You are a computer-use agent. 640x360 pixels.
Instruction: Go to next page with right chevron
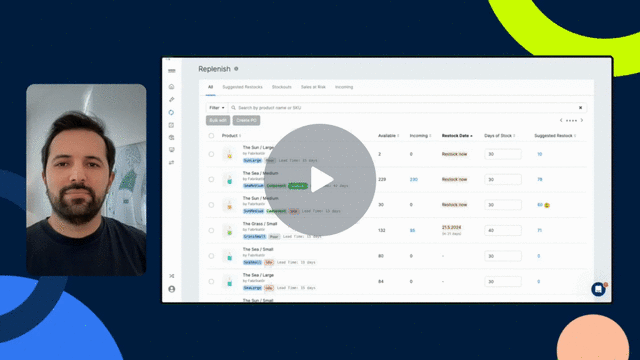point(582,120)
